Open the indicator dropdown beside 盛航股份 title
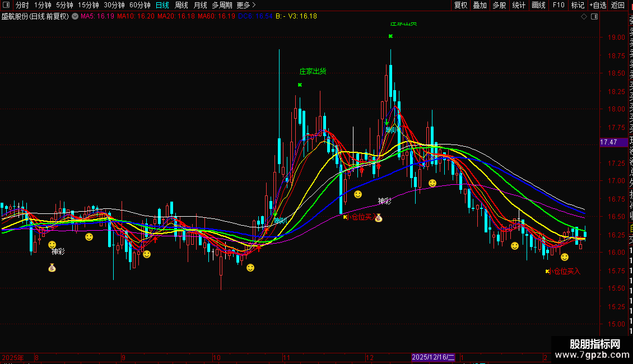Screen dimensions: 633x364 pos(75,16)
